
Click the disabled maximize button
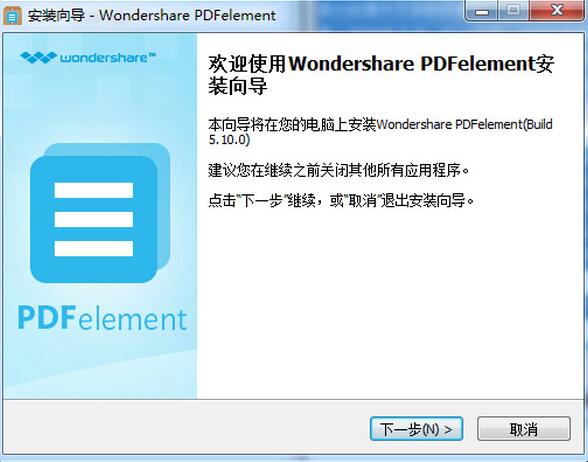[513, 10]
